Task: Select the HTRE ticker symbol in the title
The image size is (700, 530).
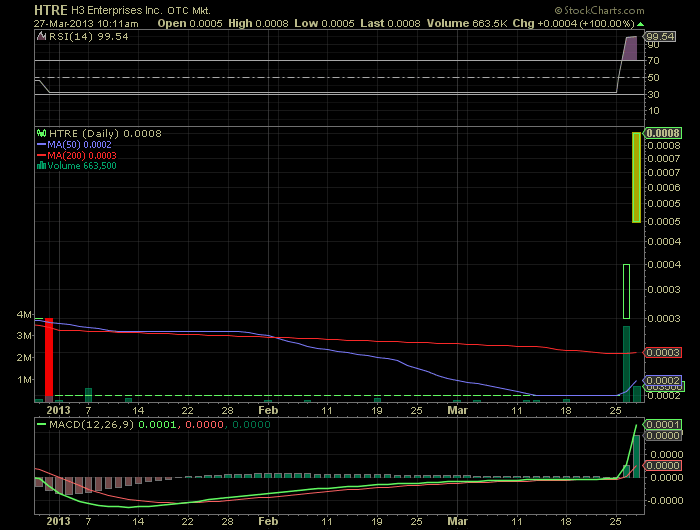Action: tap(51, 10)
